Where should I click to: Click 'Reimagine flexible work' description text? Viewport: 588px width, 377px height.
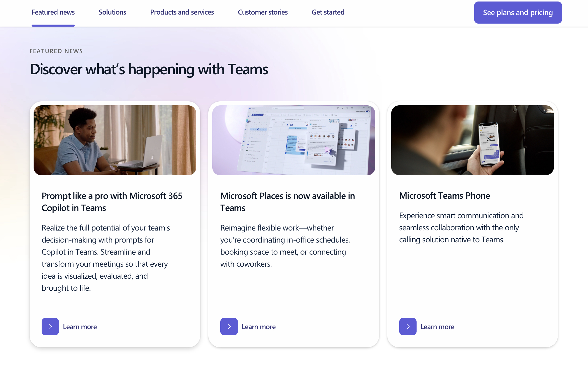coord(285,246)
